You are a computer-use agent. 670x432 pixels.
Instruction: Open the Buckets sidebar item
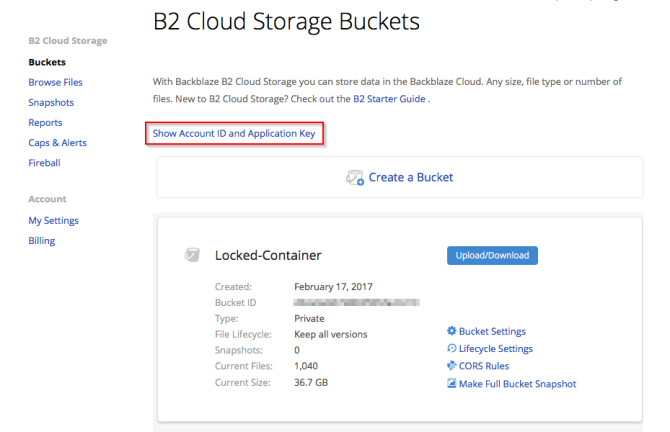click(x=47, y=62)
